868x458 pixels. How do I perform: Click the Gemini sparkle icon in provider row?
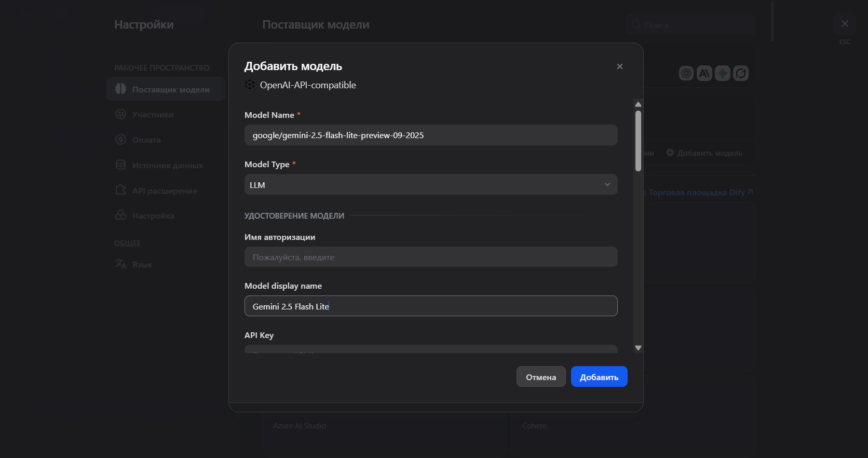(723, 73)
